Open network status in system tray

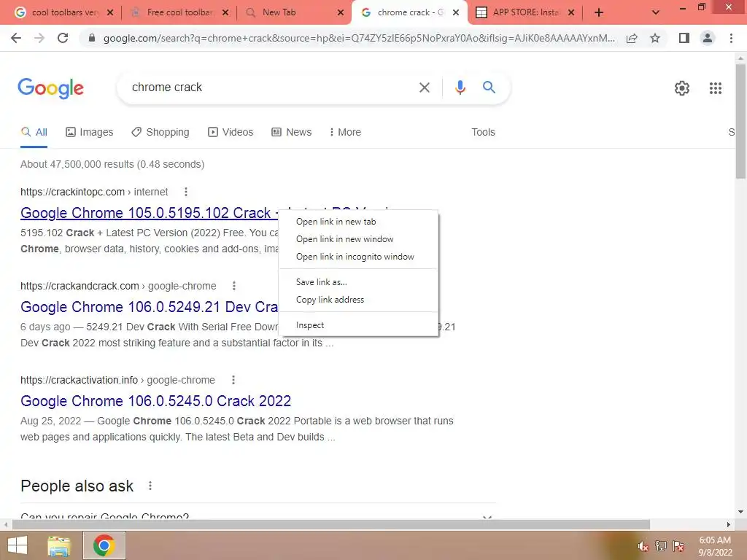click(x=660, y=545)
